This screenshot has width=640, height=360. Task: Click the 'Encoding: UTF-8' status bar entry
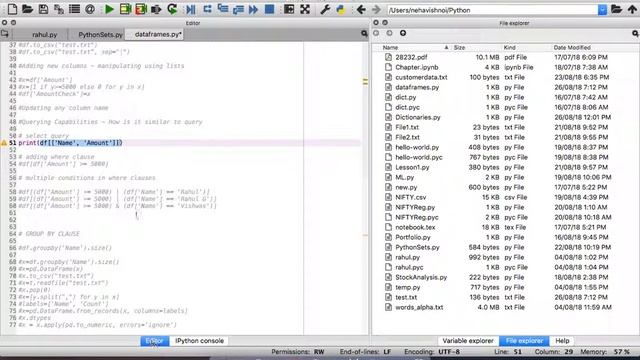pyautogui.click(x=432, y=351)
